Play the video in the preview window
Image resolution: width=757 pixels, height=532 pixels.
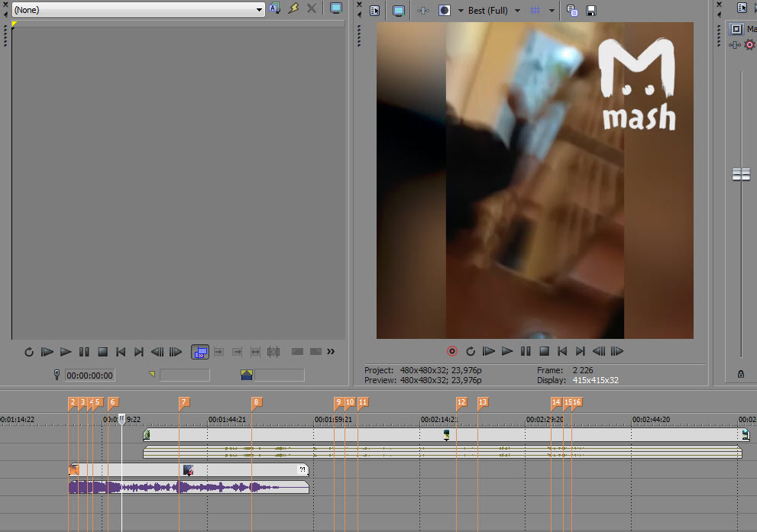(507, 351)
